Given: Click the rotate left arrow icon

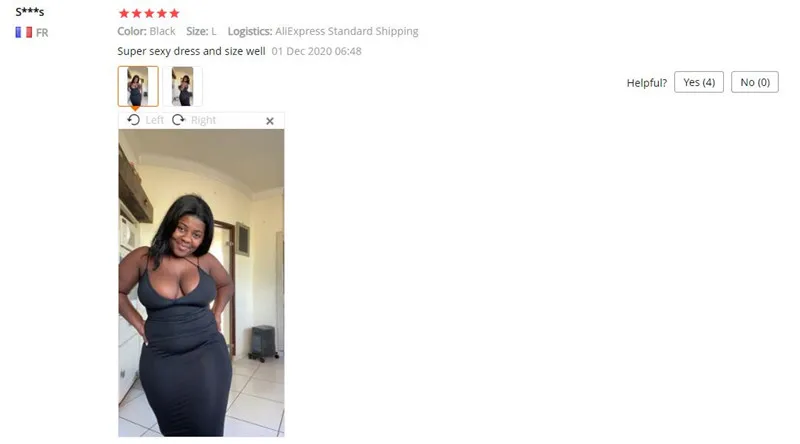Looking at the screenshot, I should click(134, 120).
